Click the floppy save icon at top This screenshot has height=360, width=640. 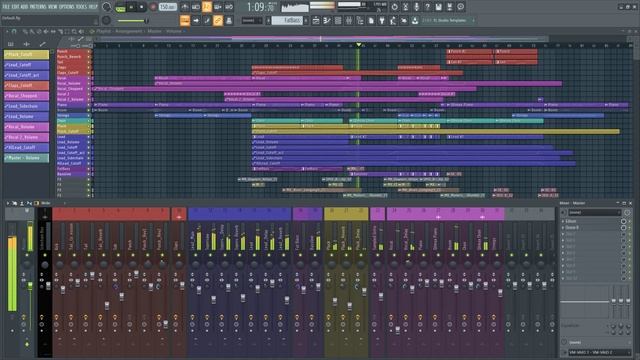point(438,7)
